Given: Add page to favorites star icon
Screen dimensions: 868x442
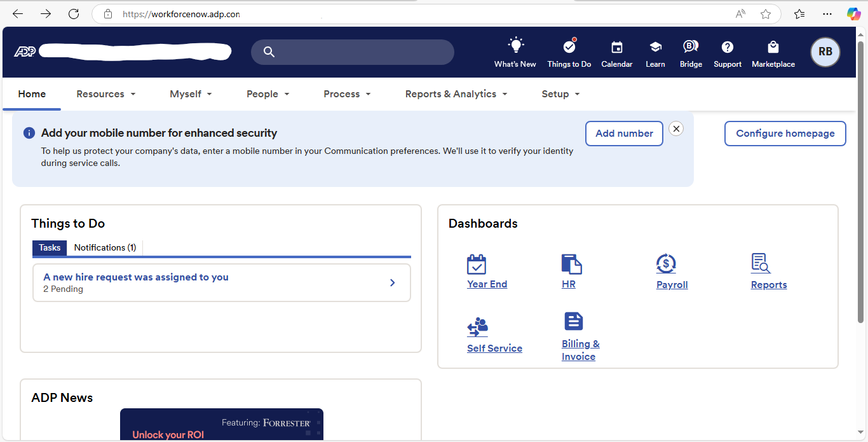Looking at the screenshot, I should [766, 14].
